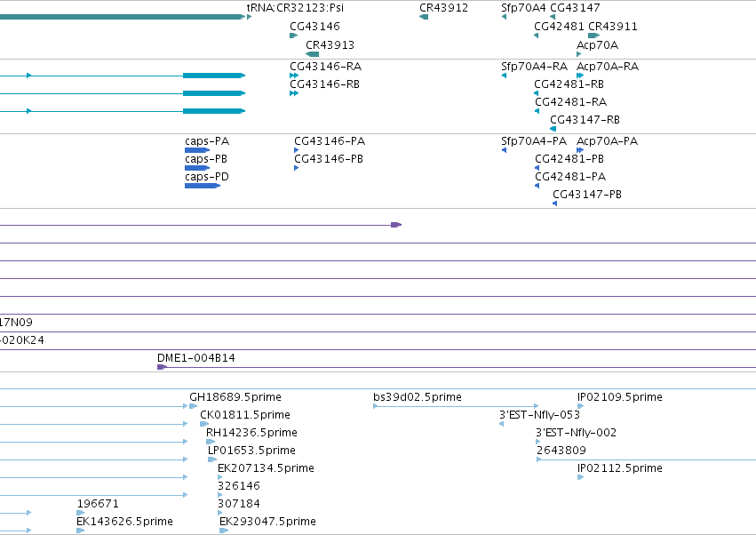Click the DME1-004B14 purple start glyph
756x535 pixels.
pyautogui.click(x=162, y=367)
